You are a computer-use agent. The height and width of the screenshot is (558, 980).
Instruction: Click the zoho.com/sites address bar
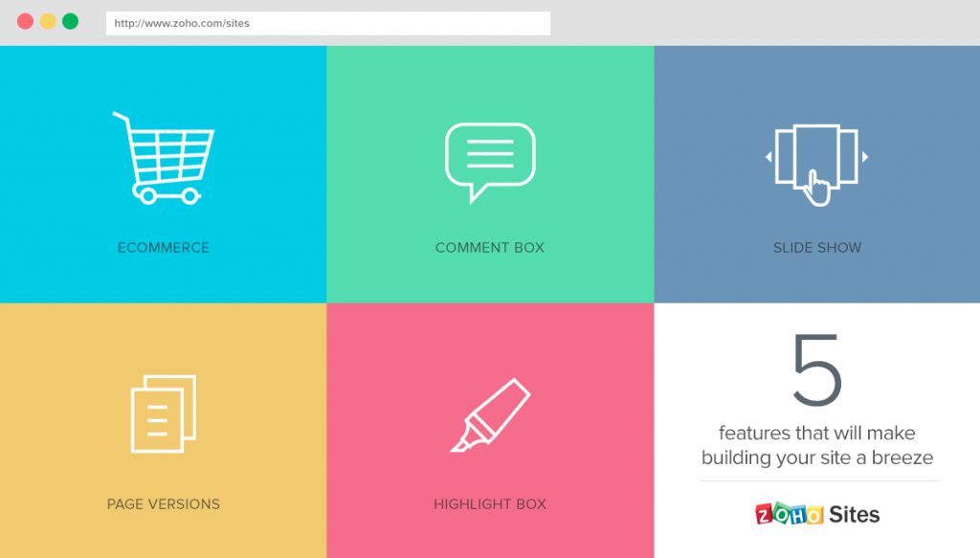click(x=327, y=23)
